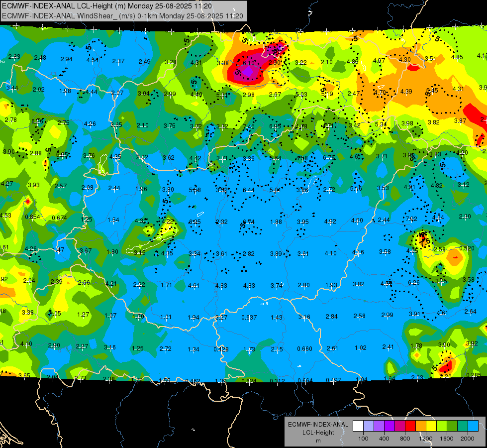
Task: Click the wind shear value 1.01
Action: pos(166,317)
